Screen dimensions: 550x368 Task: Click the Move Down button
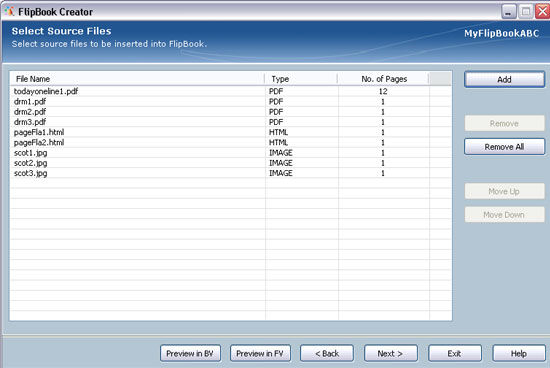click(504, 214)
